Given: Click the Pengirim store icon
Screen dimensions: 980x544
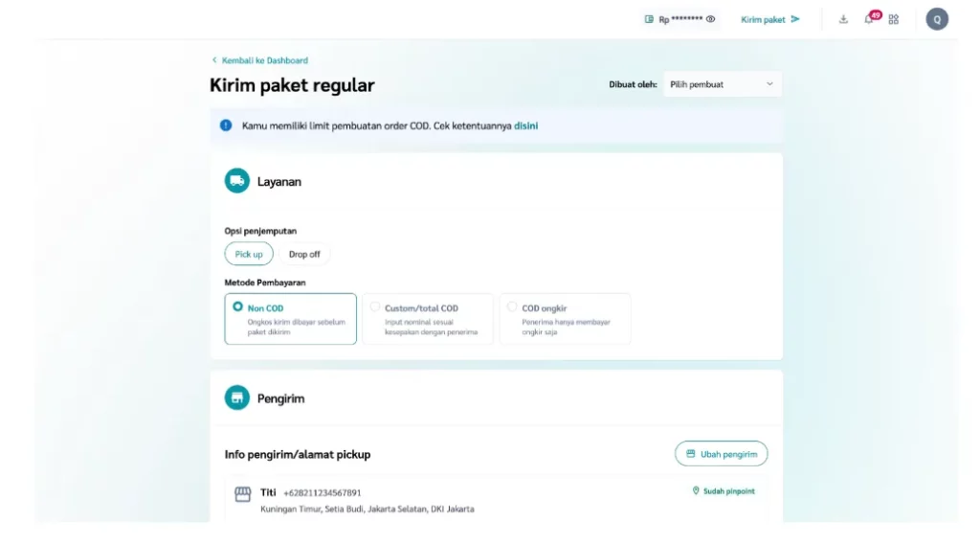Looking at the screenshot, I should tap(237, 397).
